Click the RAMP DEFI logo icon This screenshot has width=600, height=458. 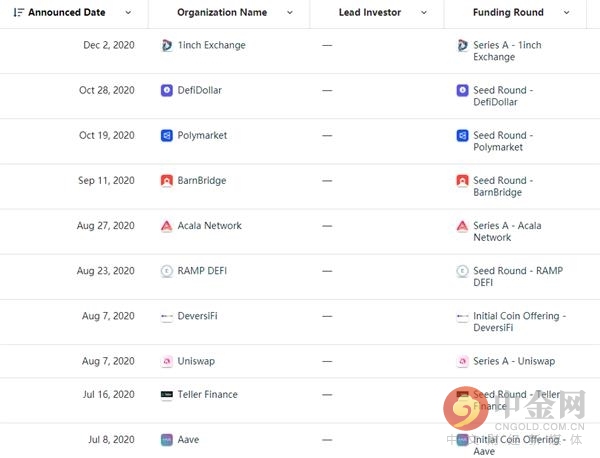[166, 271]
